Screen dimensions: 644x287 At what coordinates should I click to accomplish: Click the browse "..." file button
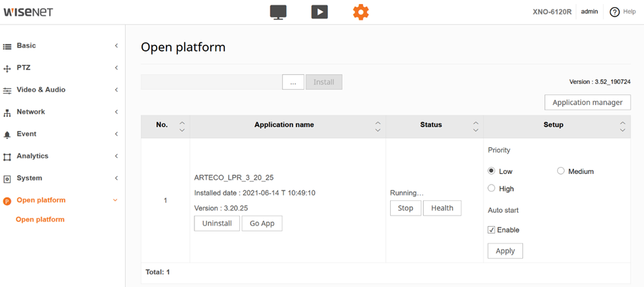(x=294, y=82)
